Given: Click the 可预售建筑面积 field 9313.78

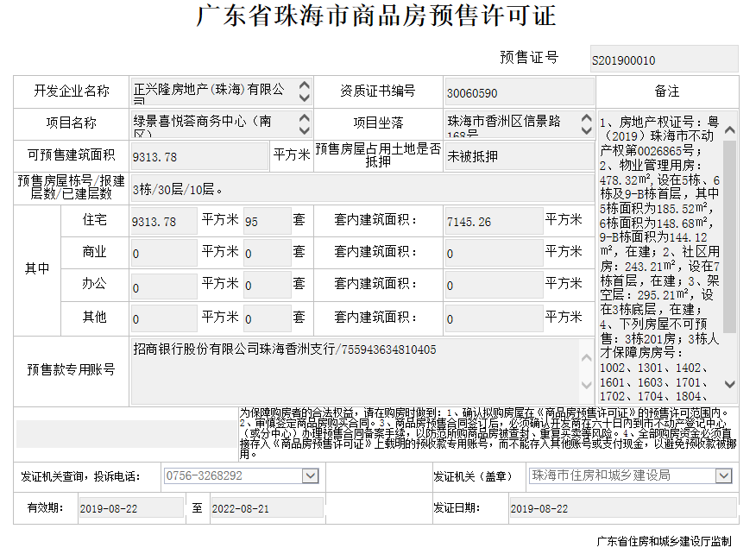Looking at the screenshot, I should point(198,156).
